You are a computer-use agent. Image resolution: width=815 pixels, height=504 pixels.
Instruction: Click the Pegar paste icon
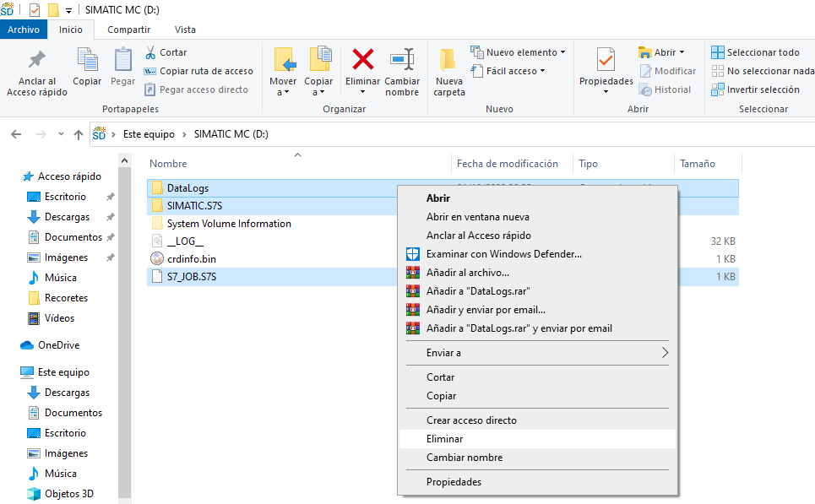click(x=122, y=67)
